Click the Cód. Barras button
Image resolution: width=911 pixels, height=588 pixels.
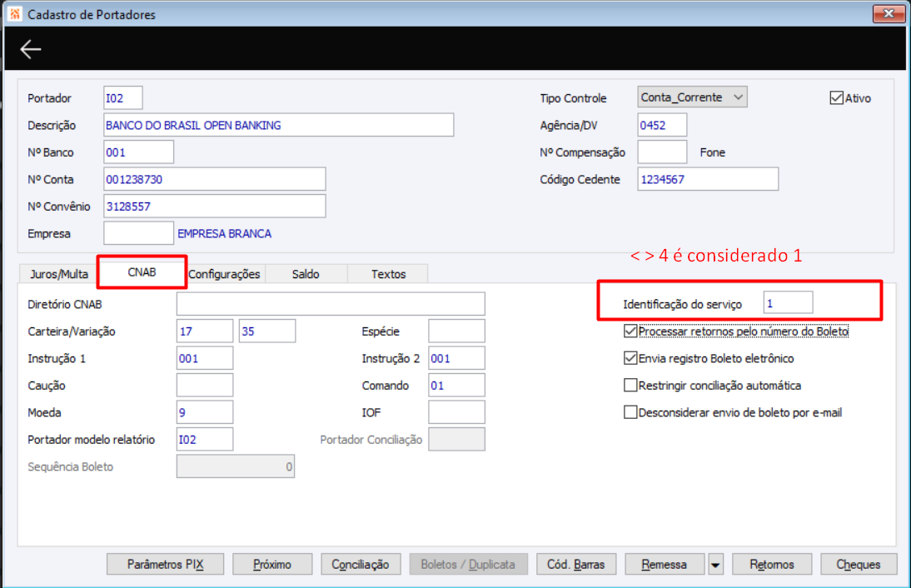click(575, 564)
